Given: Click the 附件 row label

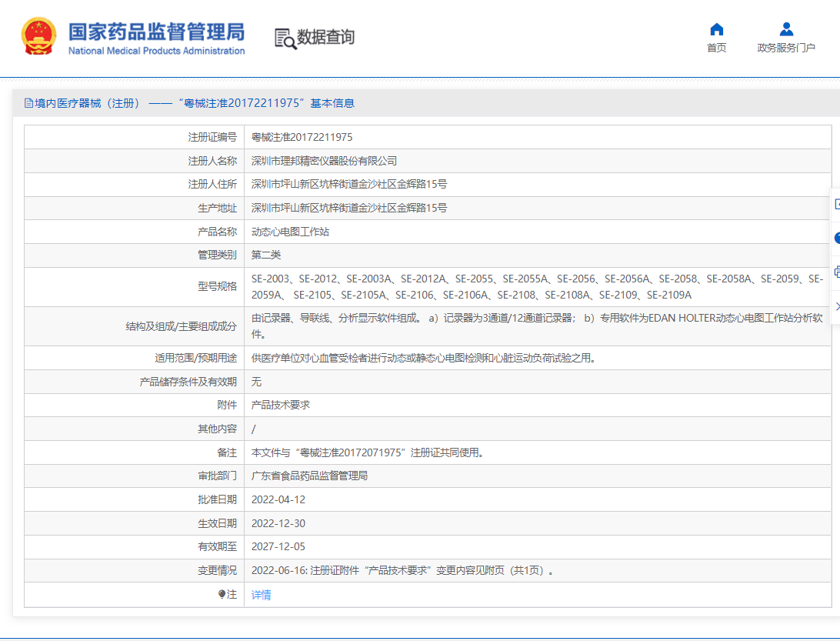Looking at the screenshot, I should (227, 405).
